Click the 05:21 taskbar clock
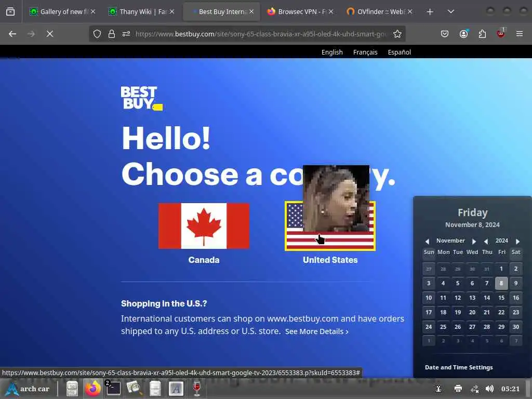 tap(510, 389)
